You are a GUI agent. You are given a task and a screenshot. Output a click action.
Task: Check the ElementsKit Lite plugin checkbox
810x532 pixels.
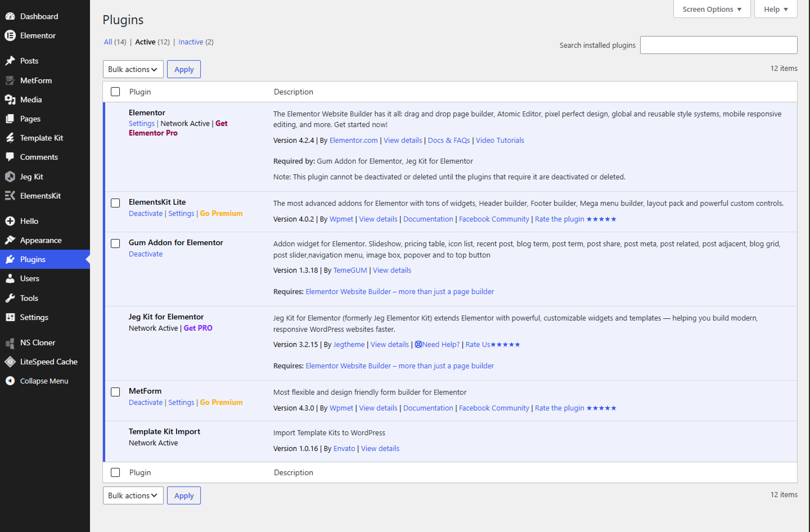click(x=115, y=203)
